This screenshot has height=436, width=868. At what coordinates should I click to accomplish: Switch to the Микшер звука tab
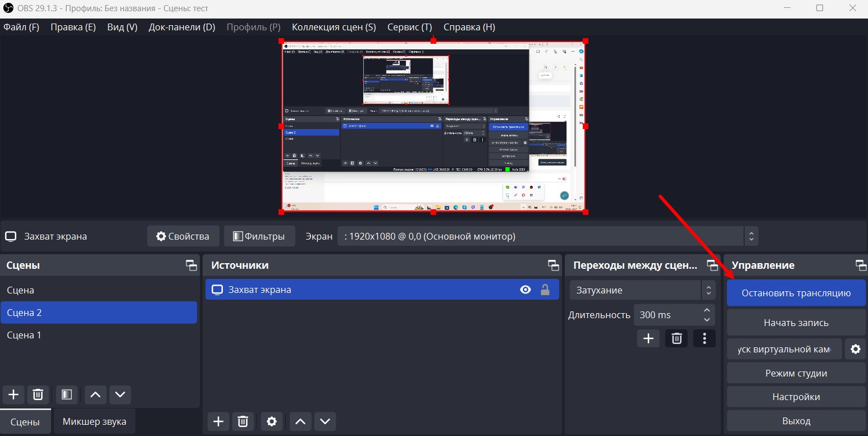click(x=94, y=421)
